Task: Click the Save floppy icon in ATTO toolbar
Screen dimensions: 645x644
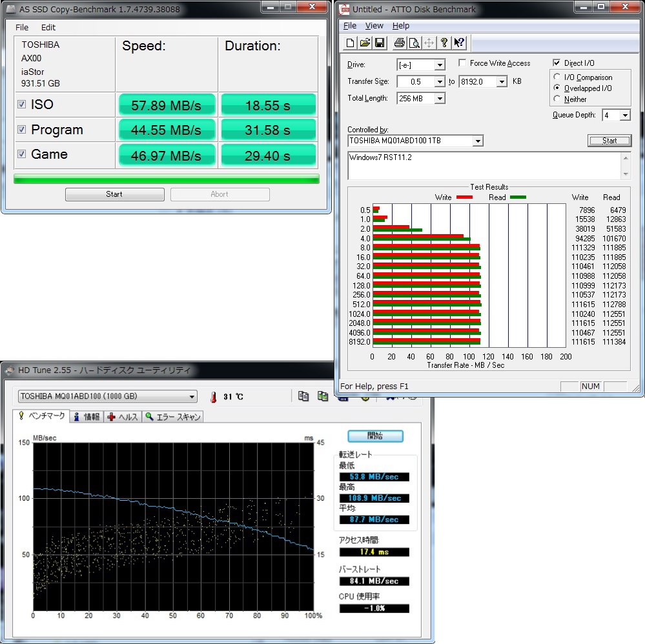Action: [380, 43]
